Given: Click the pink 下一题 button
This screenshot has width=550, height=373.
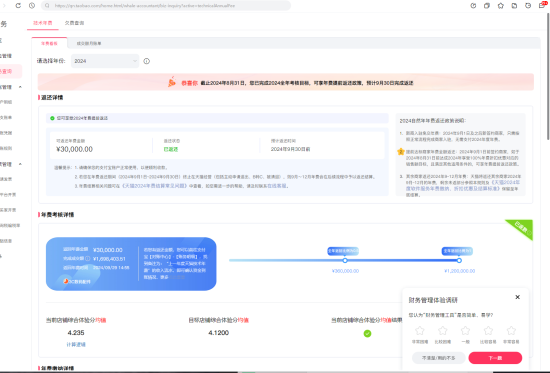Looking at the screenshot, I should [x=495, y=358].
